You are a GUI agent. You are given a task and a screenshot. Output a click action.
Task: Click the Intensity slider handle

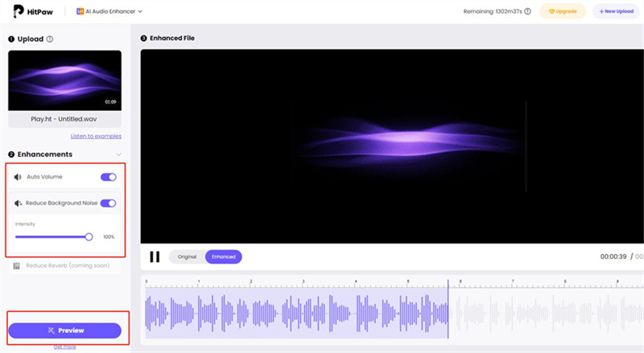pos(89,237)
